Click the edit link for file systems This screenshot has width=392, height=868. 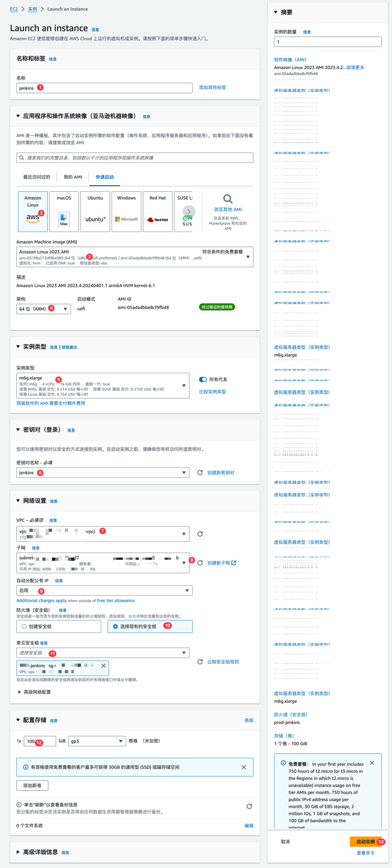click(x=249, y=826)
